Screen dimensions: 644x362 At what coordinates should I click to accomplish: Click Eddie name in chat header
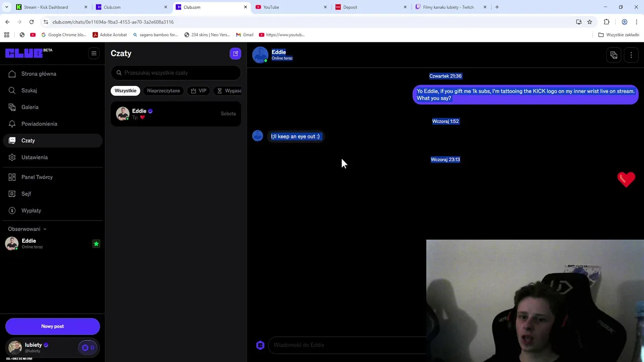tap(279, 52)
